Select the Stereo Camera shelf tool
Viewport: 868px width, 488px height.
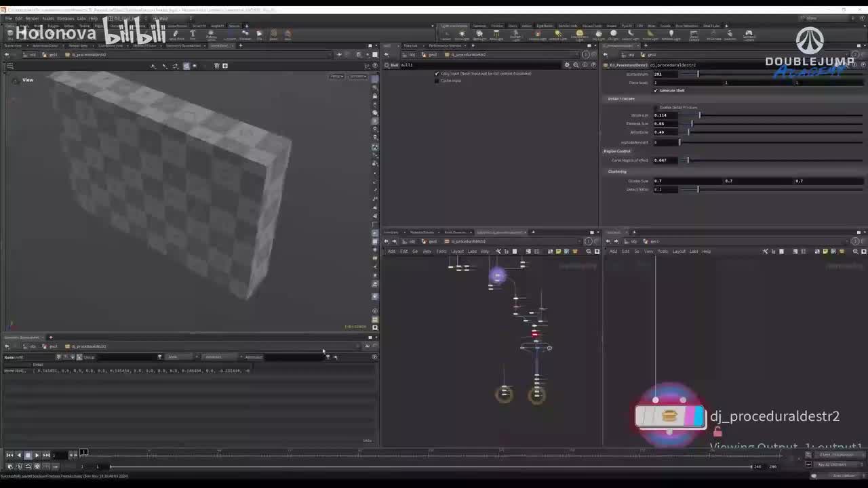[x=693, y=34]
